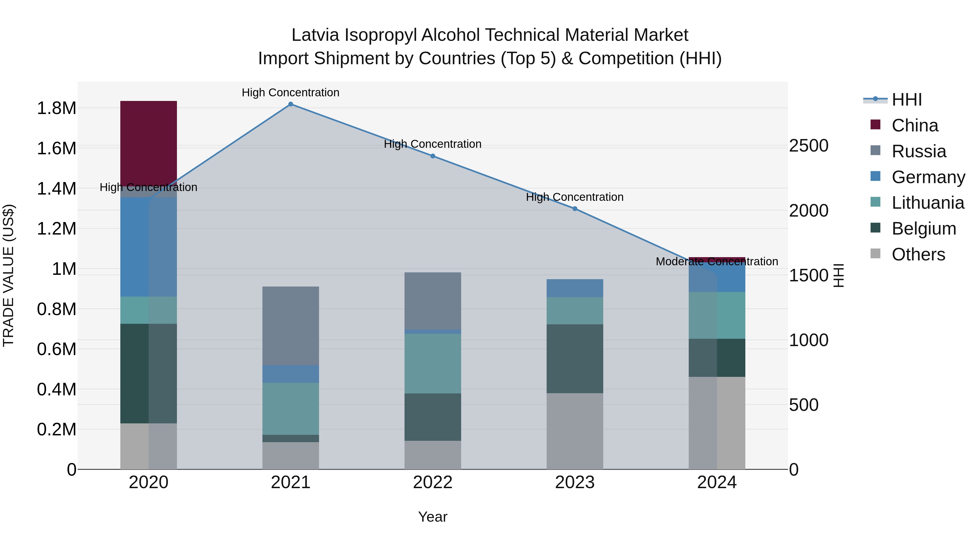
Task: Click the TRADE VALUE (US$) axis title
Action: [8, 276]
